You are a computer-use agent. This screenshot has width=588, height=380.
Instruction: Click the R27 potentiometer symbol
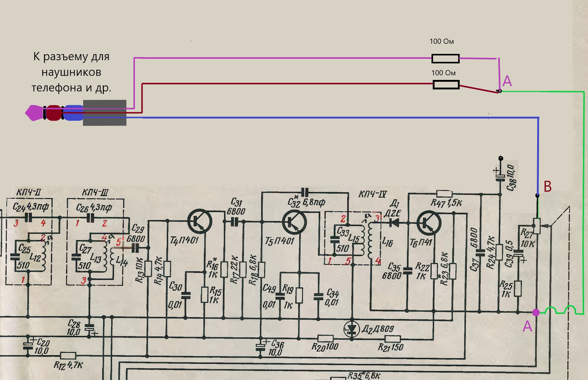(537, 226)
